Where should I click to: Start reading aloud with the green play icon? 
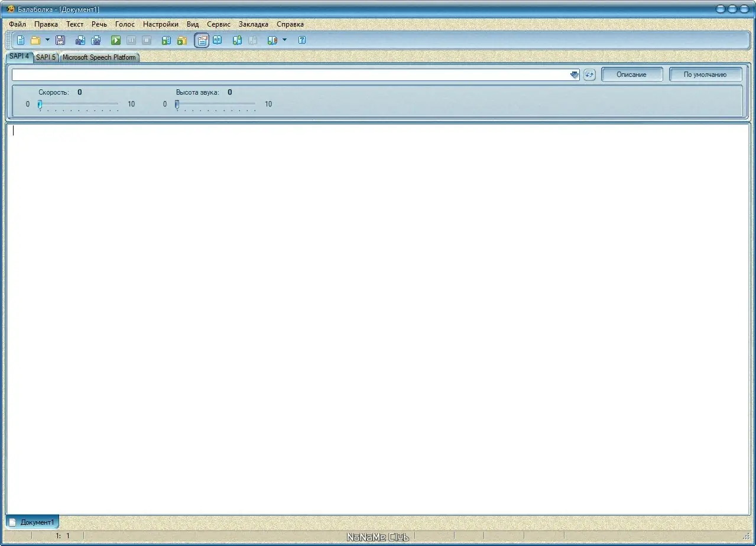[116, 40]
